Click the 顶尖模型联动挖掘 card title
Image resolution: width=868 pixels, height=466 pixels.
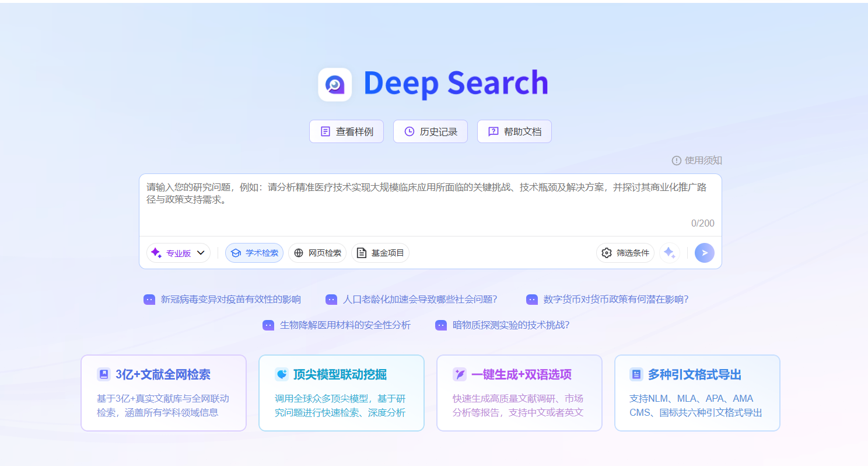pyautogui.click(x=340, y=374)
